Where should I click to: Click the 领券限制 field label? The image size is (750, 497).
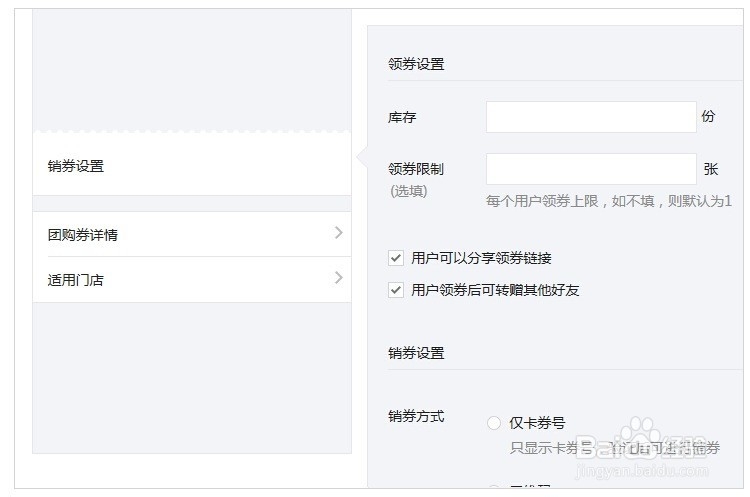pyautogui.click(x=416, y=169)
